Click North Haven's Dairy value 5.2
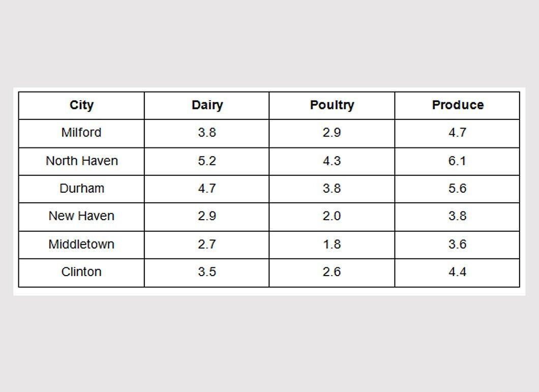Viewport: 539px width, 392px height. tap(207, 161)
